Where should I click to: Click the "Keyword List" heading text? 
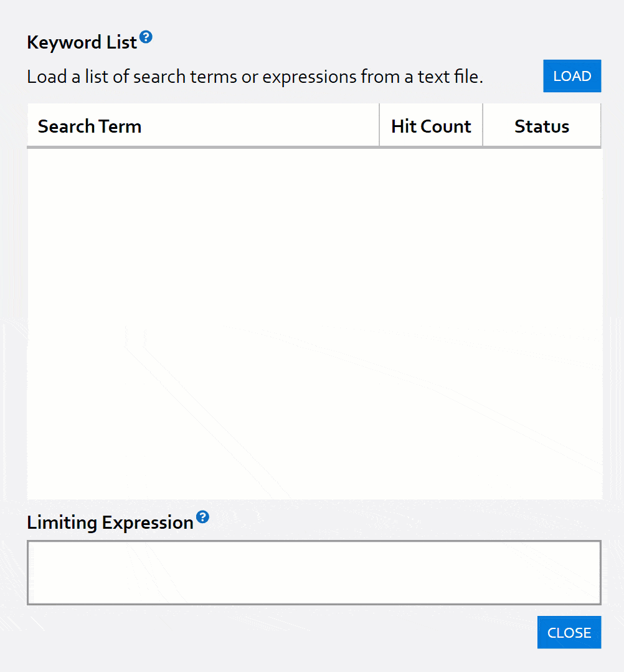(82, 42)
